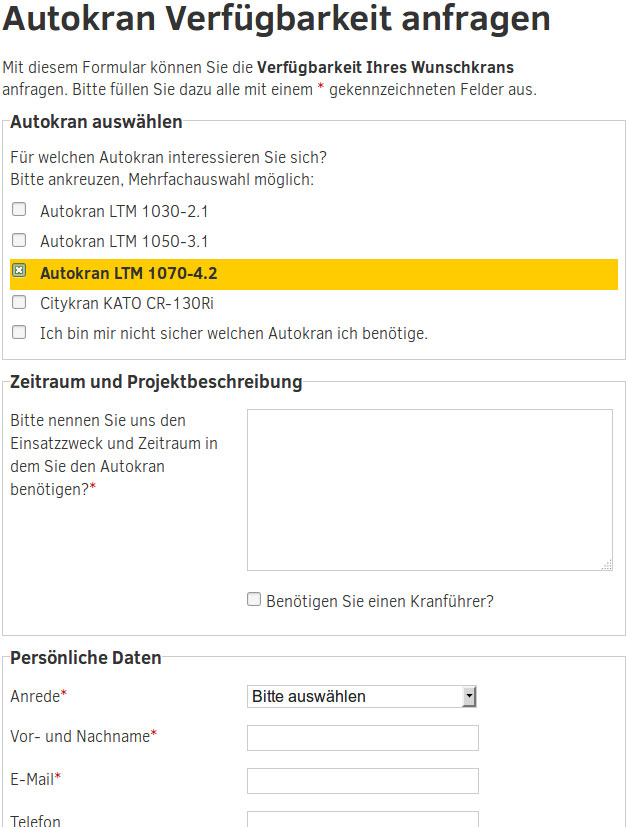Select the Citykran KATO CR-130Ri checkbox
Image resolution: width=626 pixels, height=827 pixels.
pos(19,301)
